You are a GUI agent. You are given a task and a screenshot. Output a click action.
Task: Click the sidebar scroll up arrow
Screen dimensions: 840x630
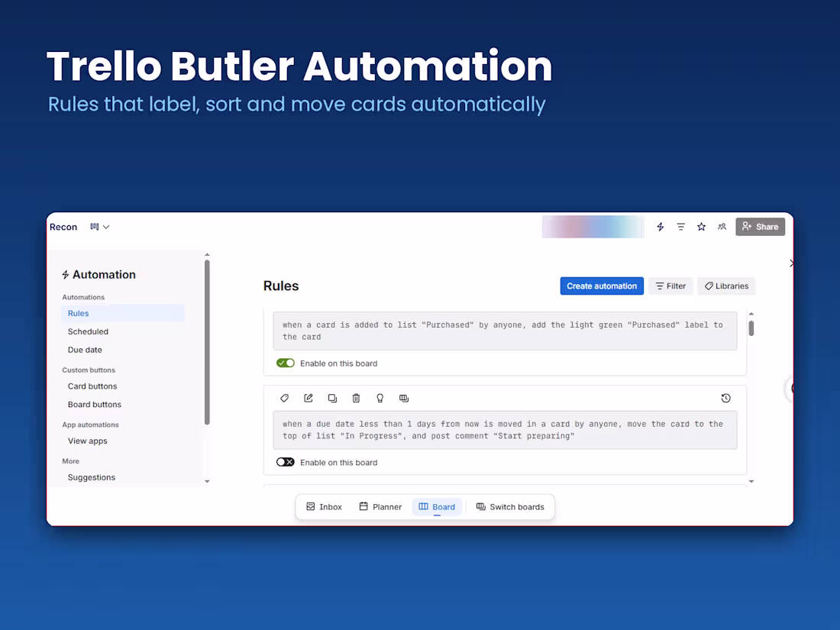click(x=207, y=255)
